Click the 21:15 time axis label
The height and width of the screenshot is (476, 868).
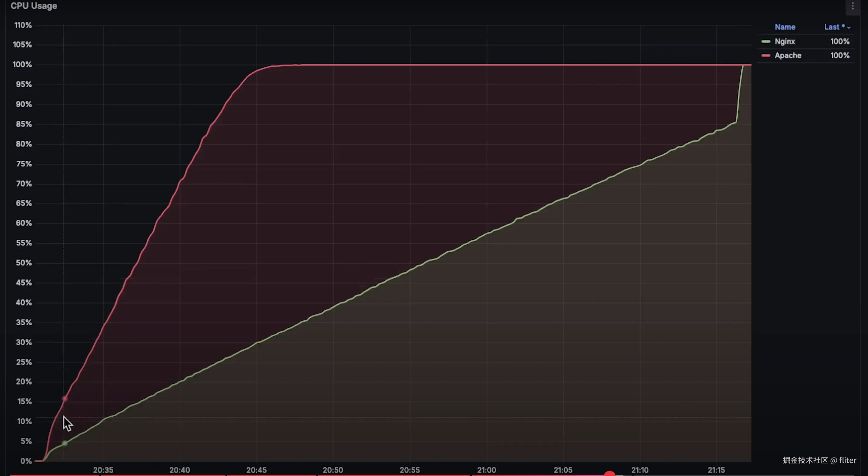click(x=716, y=470)
